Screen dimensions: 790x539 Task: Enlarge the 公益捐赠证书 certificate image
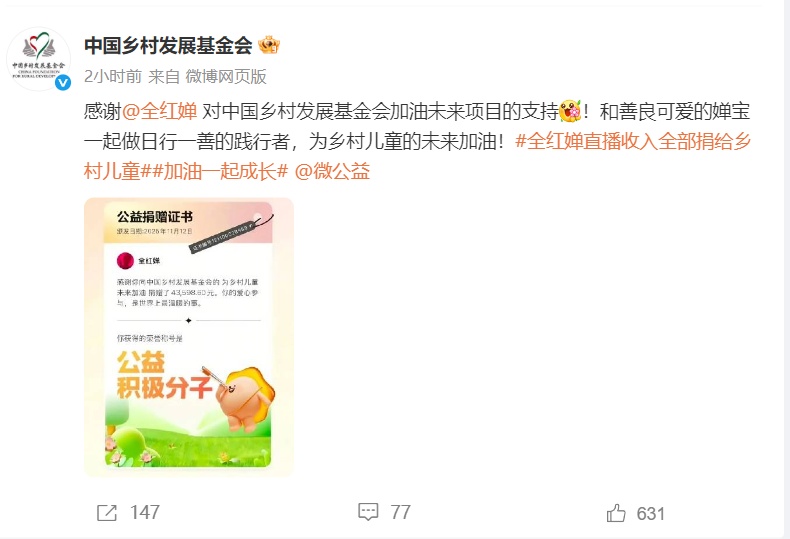[188, 337]
